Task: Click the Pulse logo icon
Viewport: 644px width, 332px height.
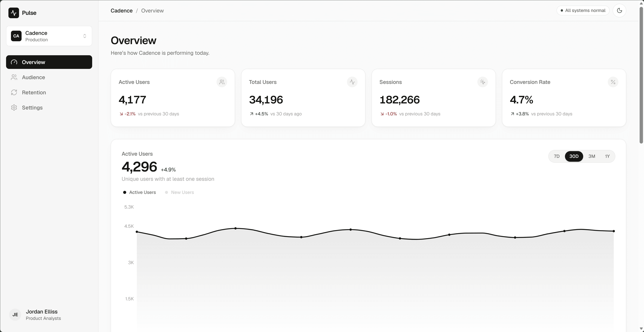Action: tap(14, 13)
